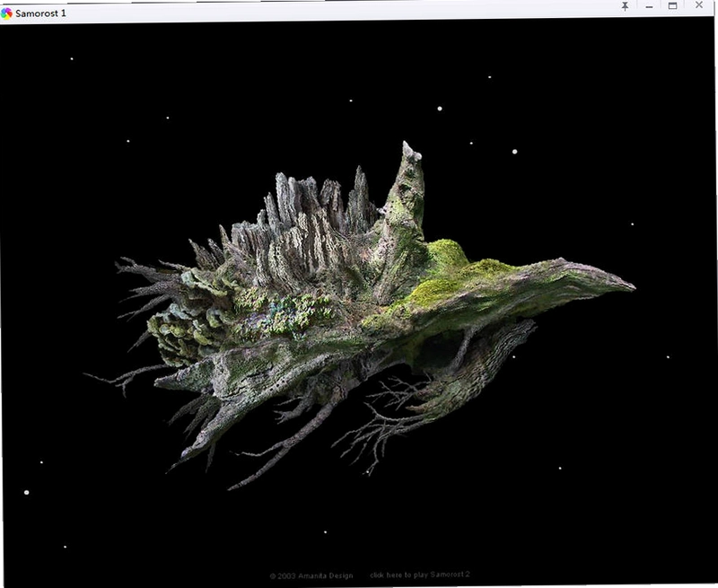718x588 pixels.
Task: Click the 'Samorost 1' title text
Action: point(40,13)
